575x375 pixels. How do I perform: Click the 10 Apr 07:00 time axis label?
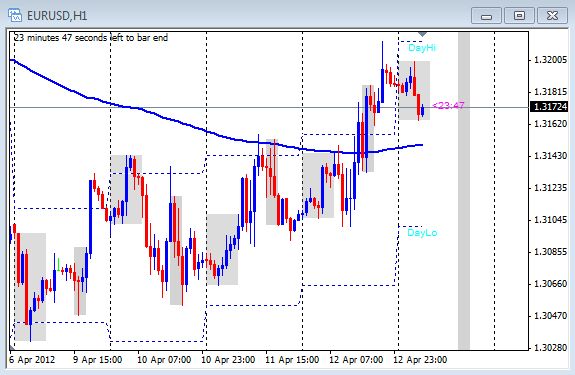click(164, 360)
